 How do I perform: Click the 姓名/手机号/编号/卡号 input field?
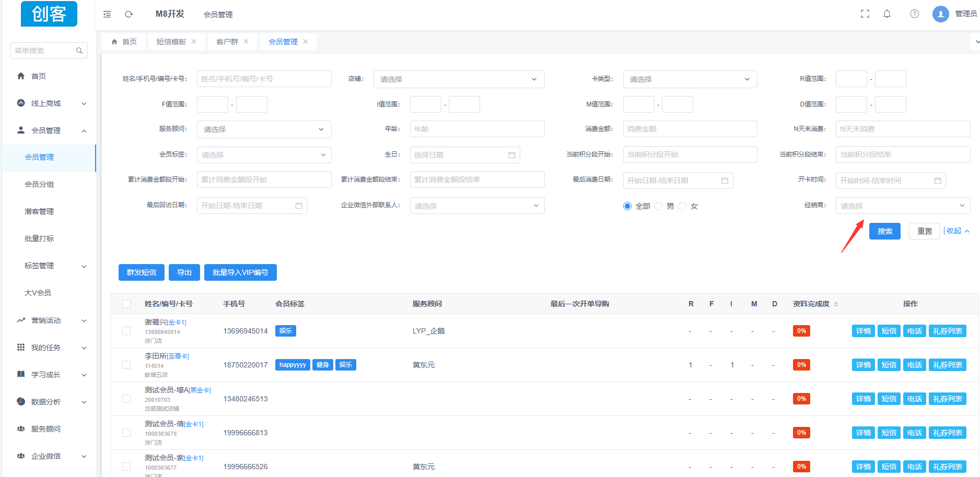tap(264, 79)
